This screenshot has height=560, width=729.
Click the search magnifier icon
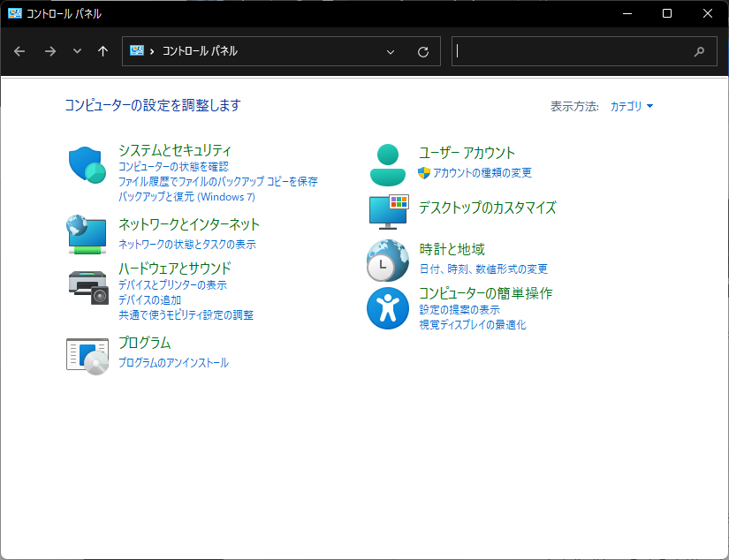[699, 51]
